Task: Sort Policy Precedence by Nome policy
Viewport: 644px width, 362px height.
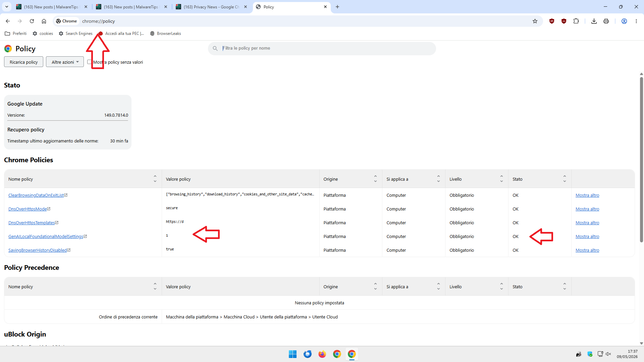Action: 155,287
